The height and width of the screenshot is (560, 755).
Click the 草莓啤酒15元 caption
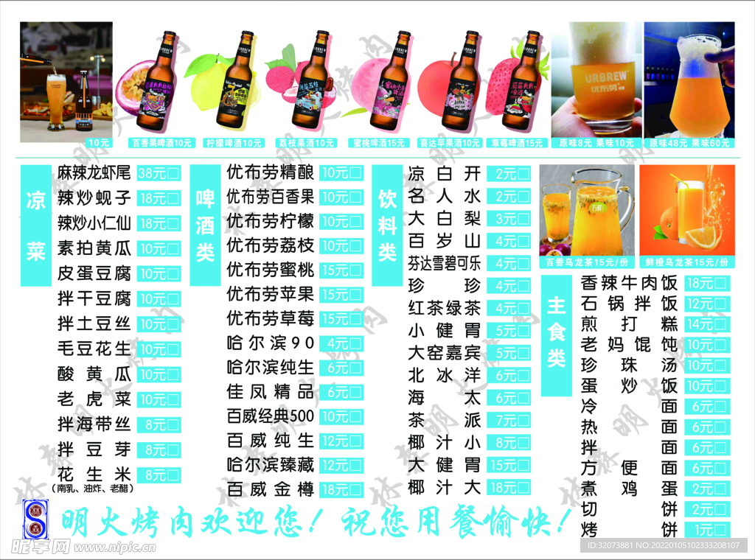[517, 143]
